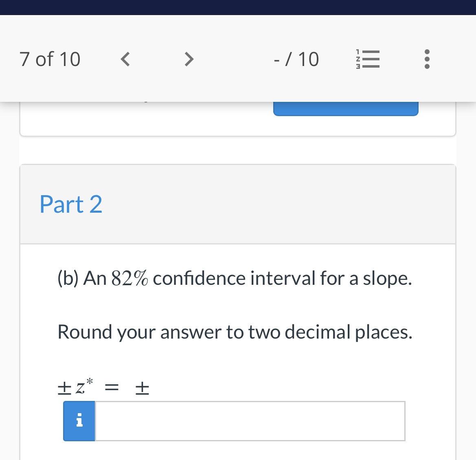Click the - / 10 score display
Image resolution: width=476 pixels, height=460 pixels.
click(x=296, y=59)
